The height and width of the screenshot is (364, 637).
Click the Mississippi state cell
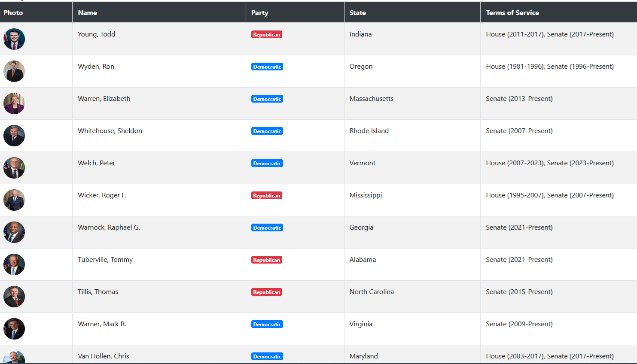click(366, 195)
